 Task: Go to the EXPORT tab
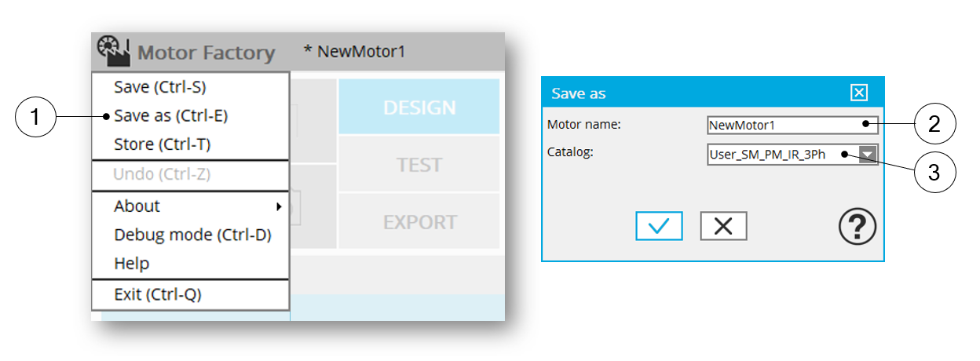[x=419, y=222]
